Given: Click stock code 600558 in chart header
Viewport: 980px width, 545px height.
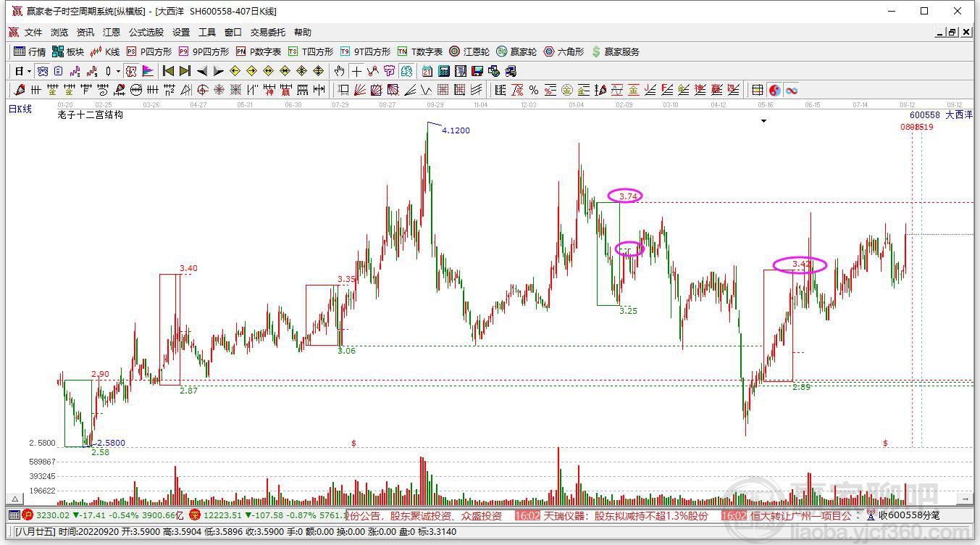Looking at the screenshot, I should [x=925, y=115].
